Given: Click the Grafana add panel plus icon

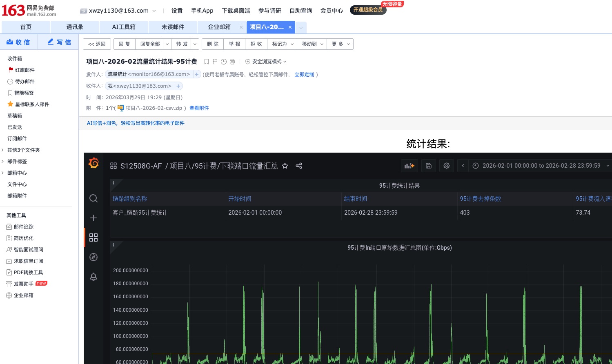Looking at the screenshot, I should 93,218.
